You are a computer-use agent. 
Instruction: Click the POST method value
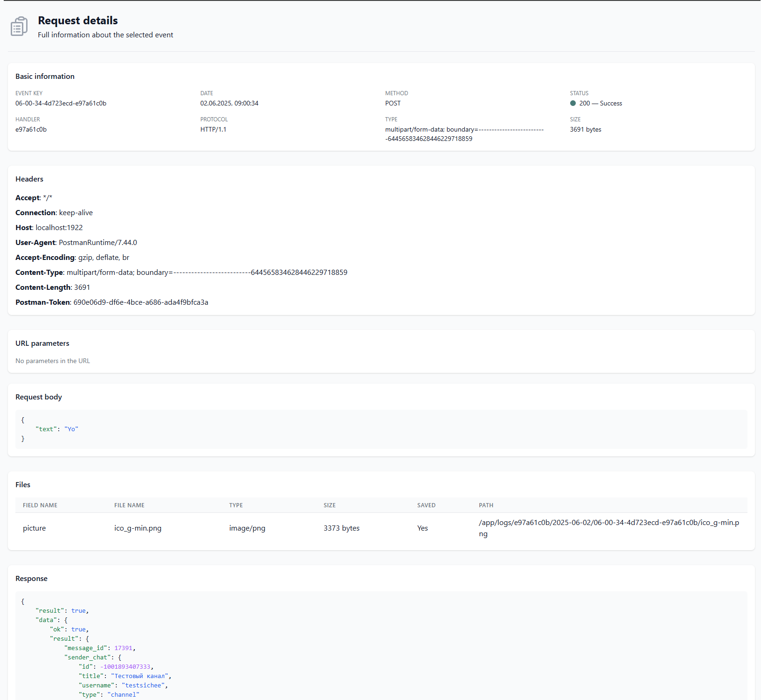pyautogui.click(x=393, y=104)
